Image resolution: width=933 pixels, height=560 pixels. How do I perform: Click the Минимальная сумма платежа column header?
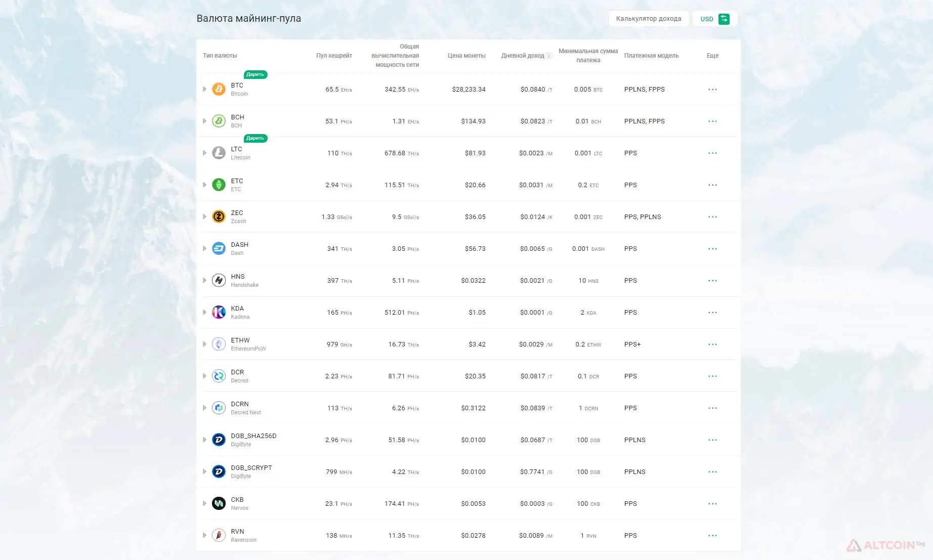[x=588, y=56]
